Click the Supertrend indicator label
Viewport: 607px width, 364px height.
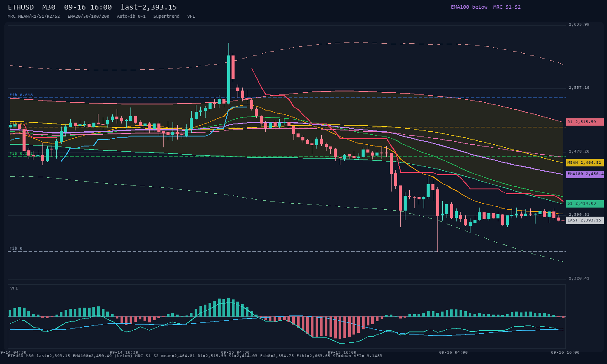tap(166, 16)
